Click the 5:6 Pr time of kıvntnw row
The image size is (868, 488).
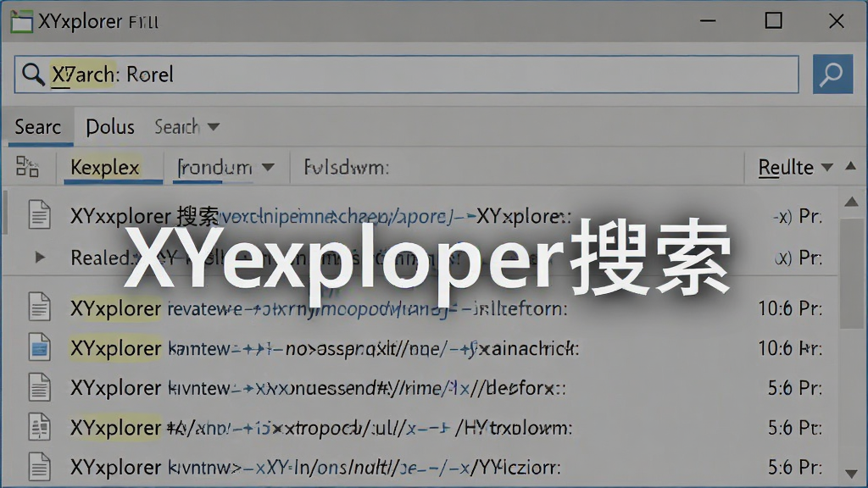795,468
